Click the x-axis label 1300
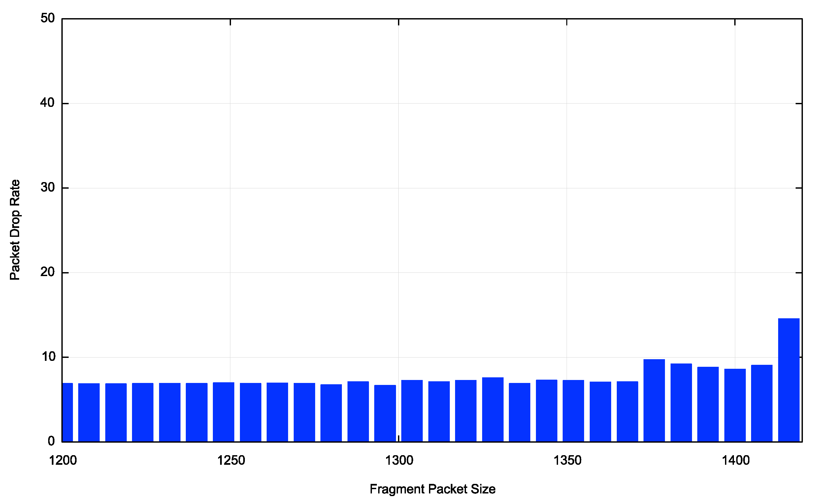The height and width of the screenshot is (504, 825). coord(399,461)
